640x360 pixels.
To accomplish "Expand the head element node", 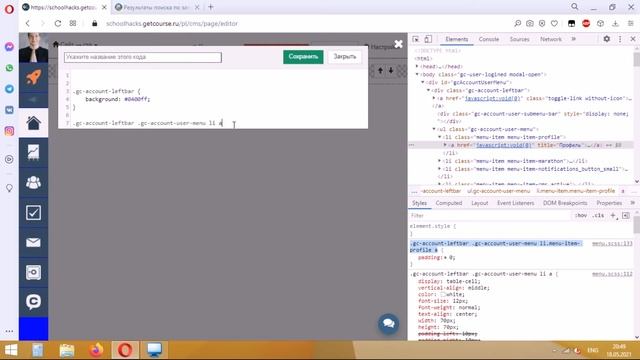I will tap(417, 66).
